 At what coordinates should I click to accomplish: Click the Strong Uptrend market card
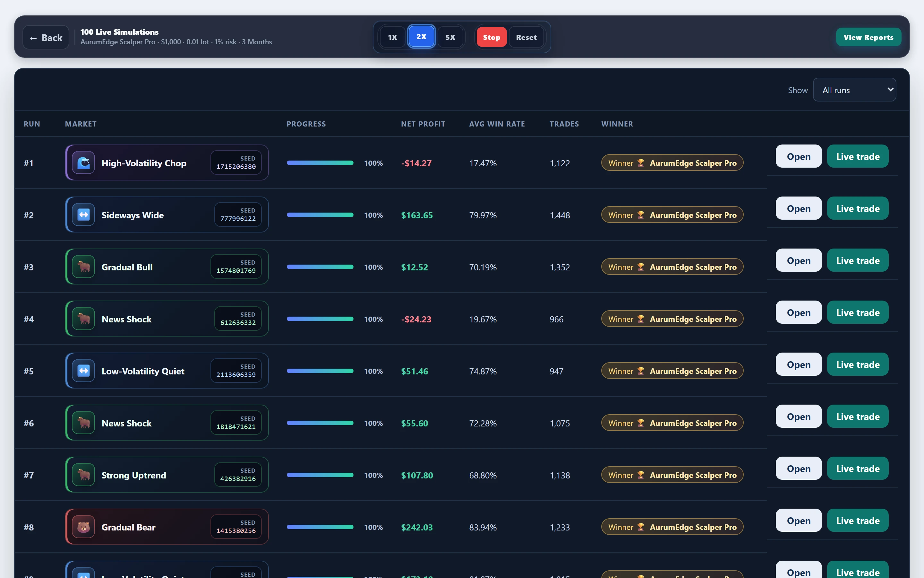click(x=167, y=475)
